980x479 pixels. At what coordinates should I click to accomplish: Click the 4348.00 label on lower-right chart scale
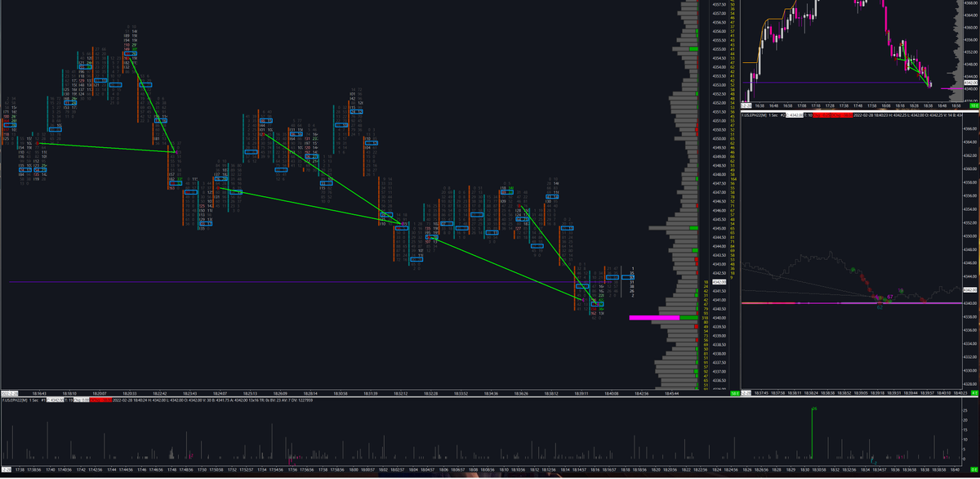970,250
